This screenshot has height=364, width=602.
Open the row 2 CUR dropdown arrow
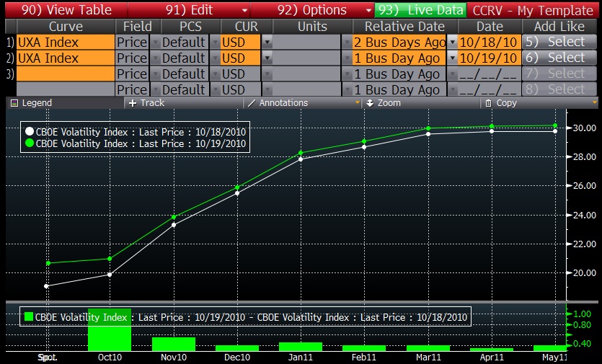(267, 58)
